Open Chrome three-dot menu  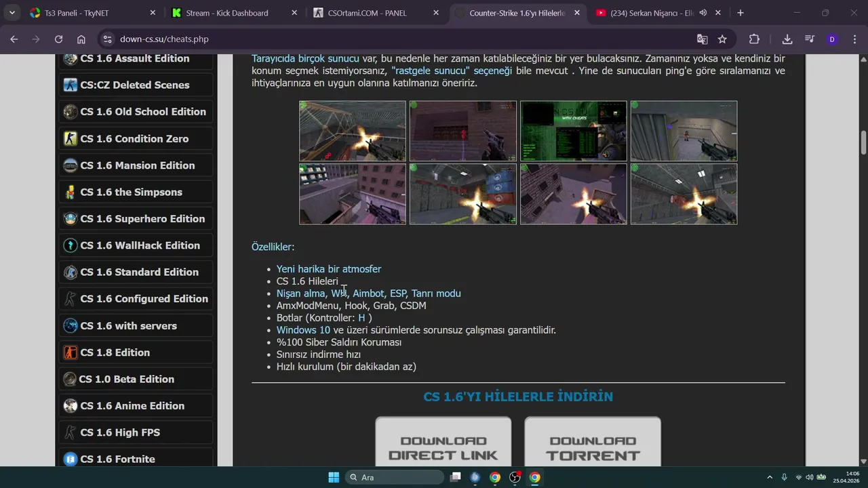click(x=853, y=39)
